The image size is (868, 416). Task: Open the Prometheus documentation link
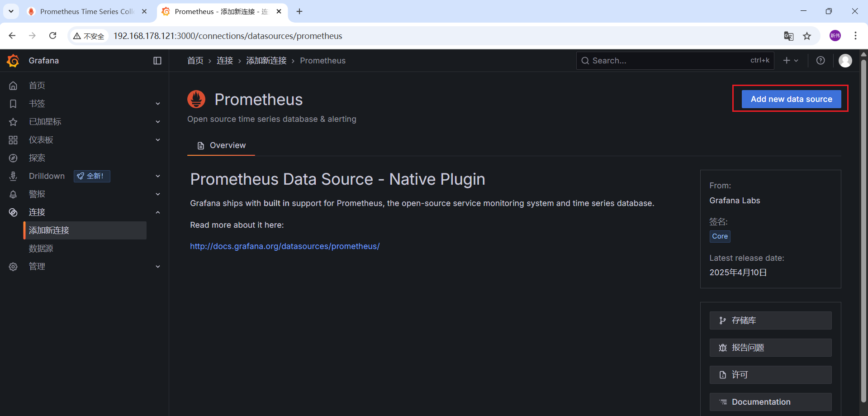tap(285, 246)
